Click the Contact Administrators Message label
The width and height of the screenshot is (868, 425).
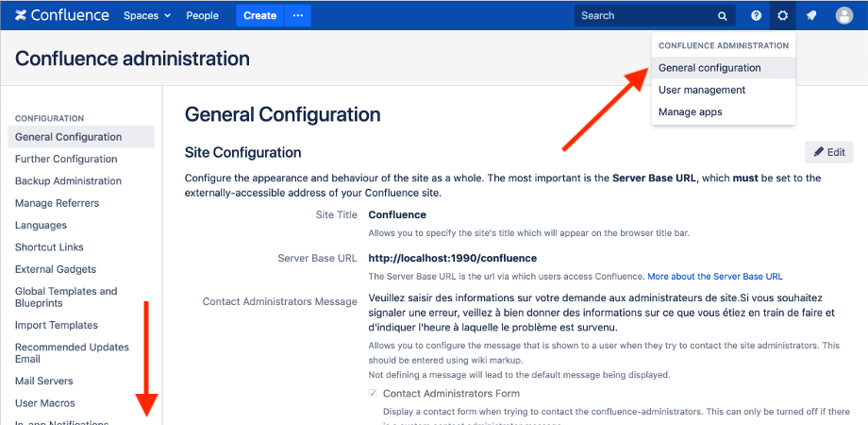(279, 302)
